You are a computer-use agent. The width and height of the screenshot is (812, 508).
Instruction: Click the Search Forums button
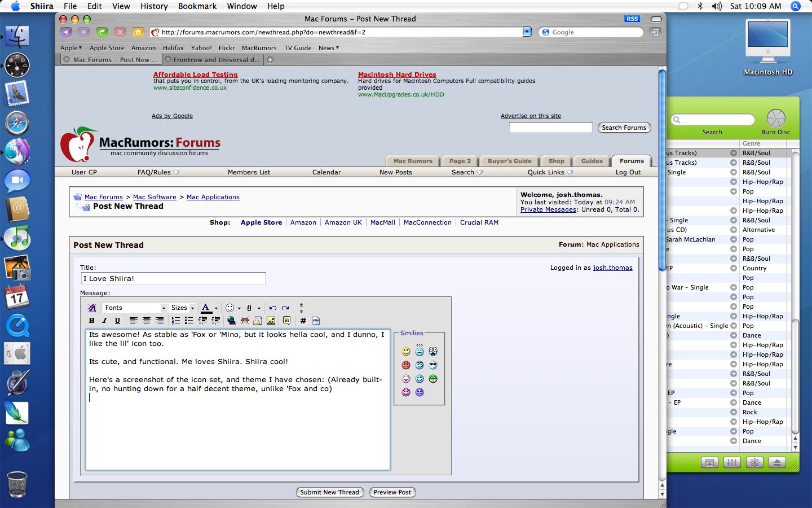[624, 128]
